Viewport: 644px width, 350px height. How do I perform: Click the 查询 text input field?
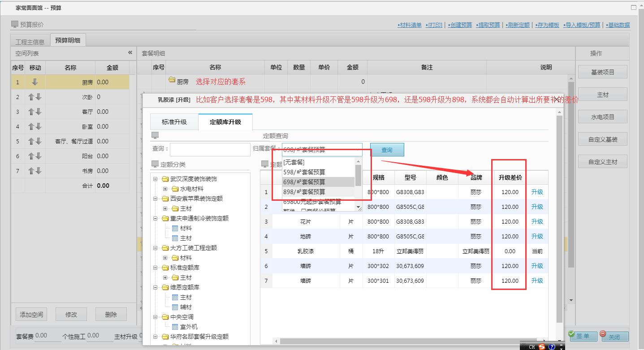210,150
